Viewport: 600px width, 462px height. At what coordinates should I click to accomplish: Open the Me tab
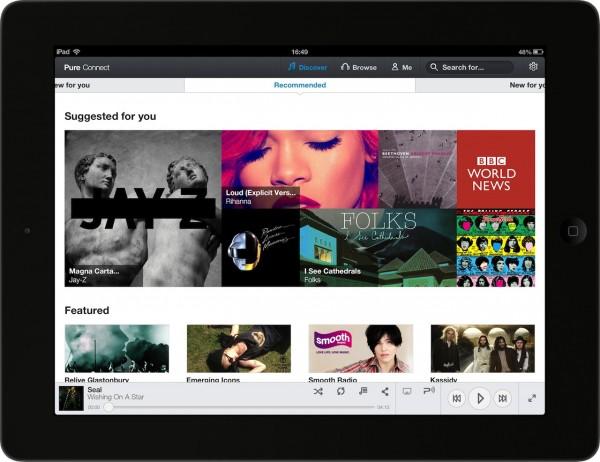tap(401, 67)
